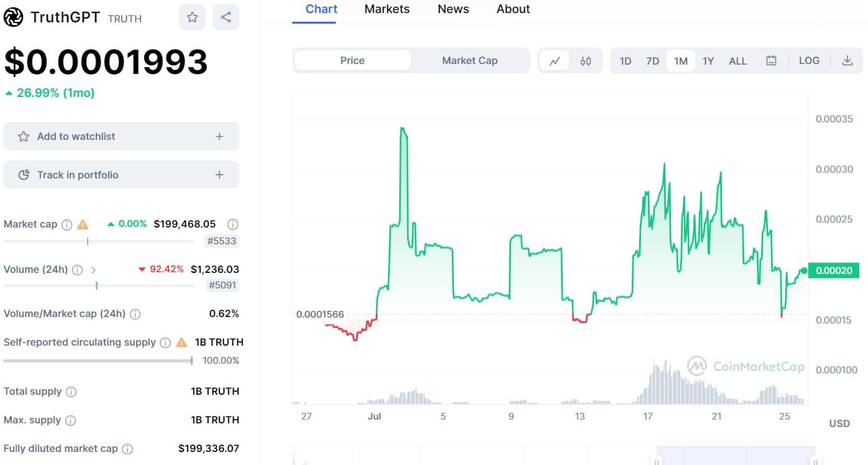The width and height of the screenshot is (868, 465).
Task: Open the Max. supply info icon
Action: click(x=71, y=420)
